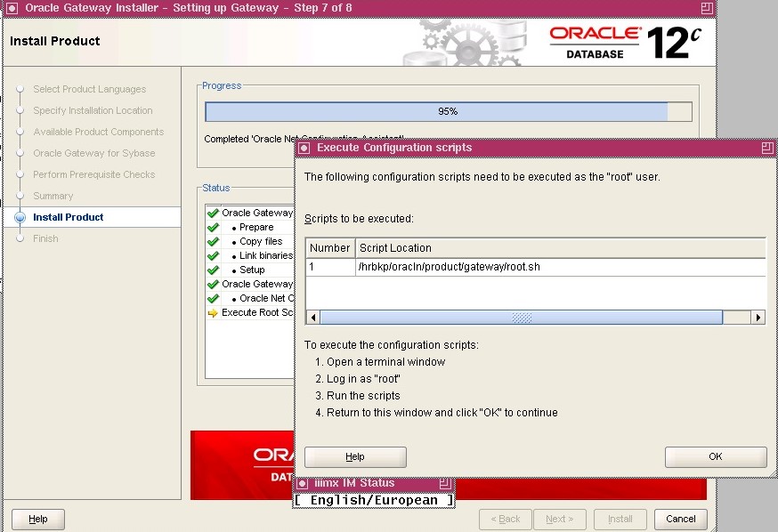778x532 pixels.
Task: Click the Oracle Database 12c logo
Action: [622, 40]
